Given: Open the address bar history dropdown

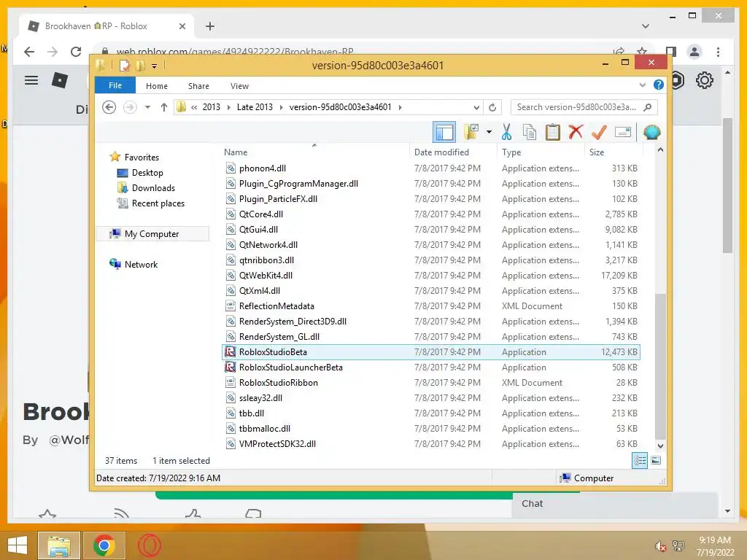Looking at the screenshot, I should pos(476,107).
